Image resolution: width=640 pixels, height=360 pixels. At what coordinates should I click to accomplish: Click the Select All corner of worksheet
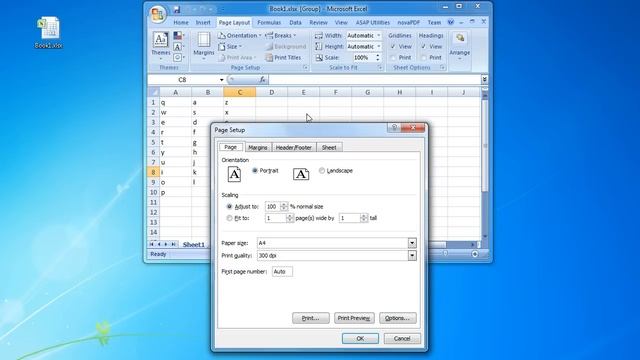[x=153, y=92]
